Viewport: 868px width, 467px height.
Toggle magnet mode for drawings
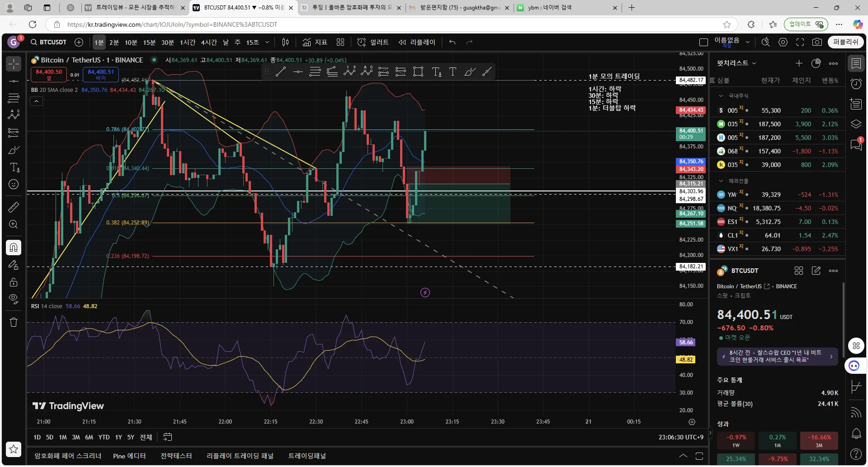pyautogui.click(x=14, y=248)
